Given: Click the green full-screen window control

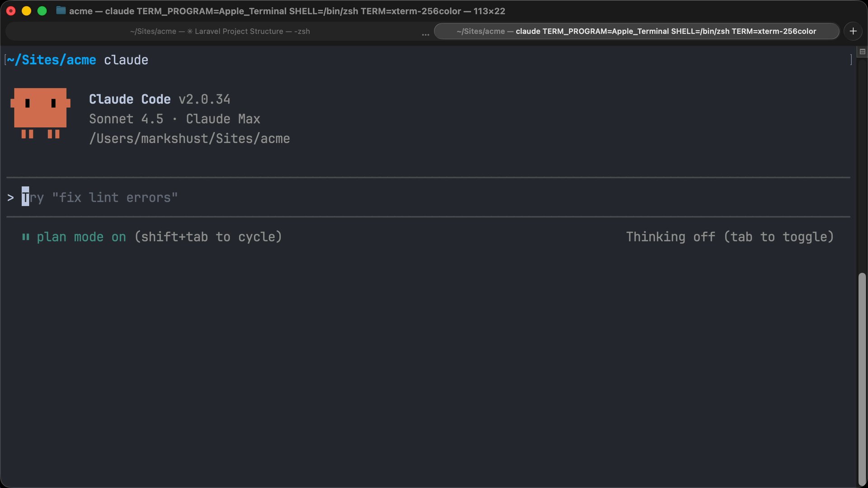Looking at the screenshot, I should click(x=42, y=11).
